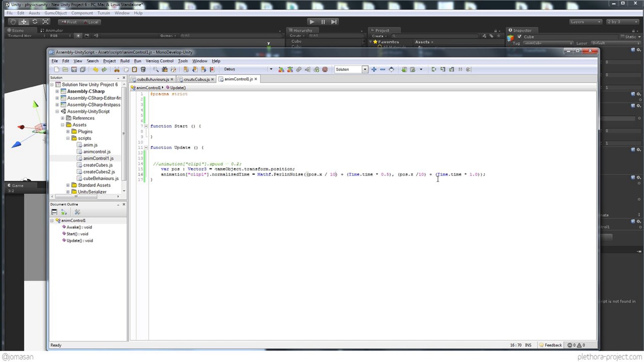Collapse the Update function fold marker
The width and height of the screenshot is (644, 362).
pyautogui.click(x=146, y=147)
